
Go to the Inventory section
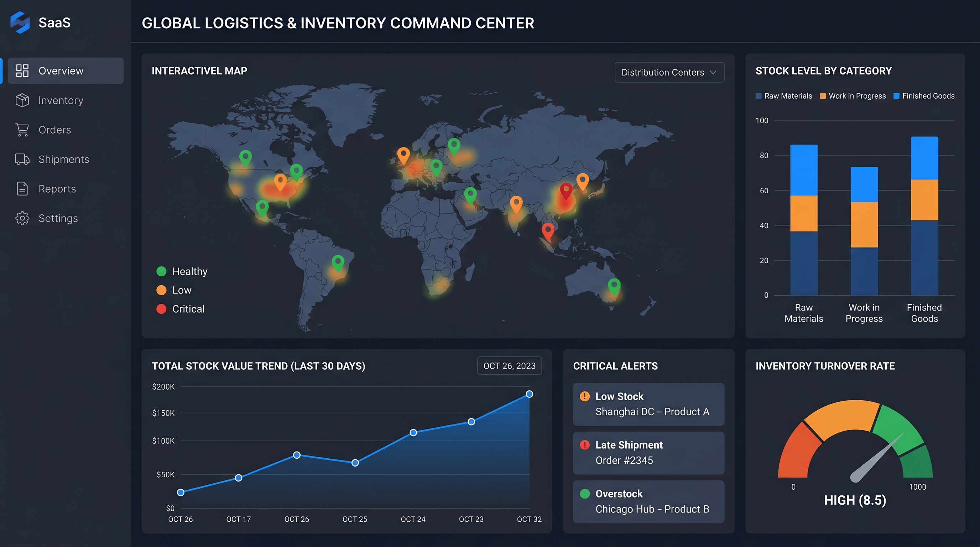(x=66, y=100)
